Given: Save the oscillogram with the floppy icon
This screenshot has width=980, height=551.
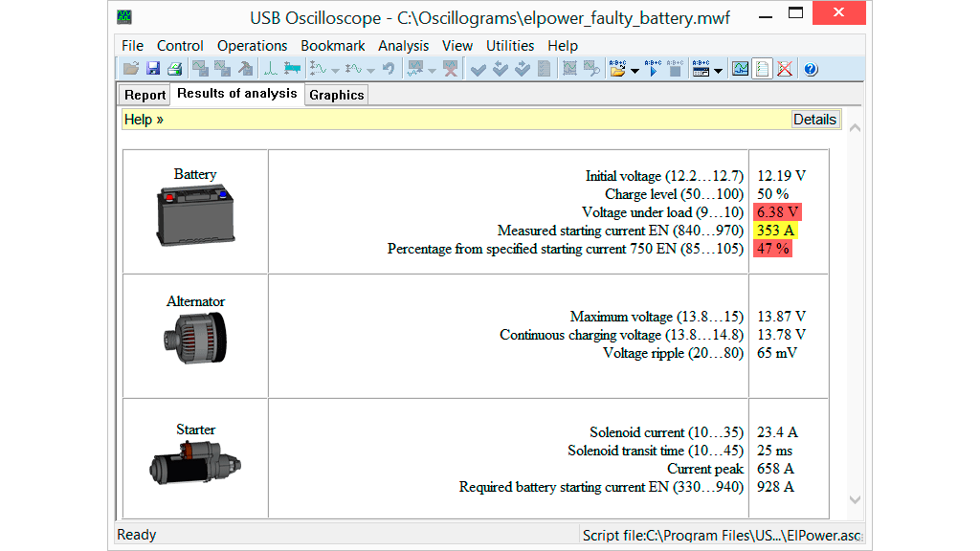Looking at the screenshot, I should [x=153, y=69].
